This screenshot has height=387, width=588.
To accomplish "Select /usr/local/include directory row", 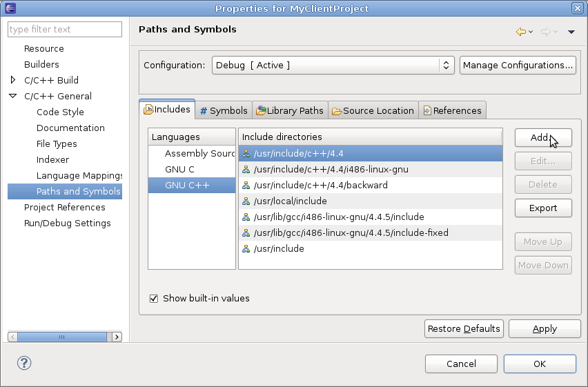I will pyautogui.click(x=371, y=201).
